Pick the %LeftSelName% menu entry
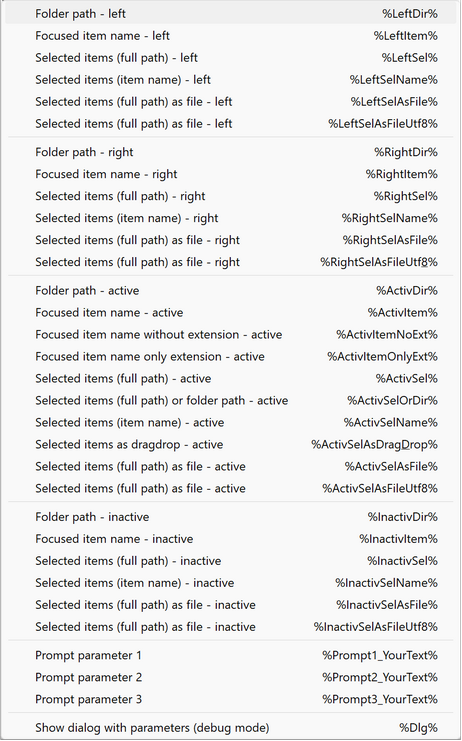This screenshot has width=462, height=741. [231, 80]
